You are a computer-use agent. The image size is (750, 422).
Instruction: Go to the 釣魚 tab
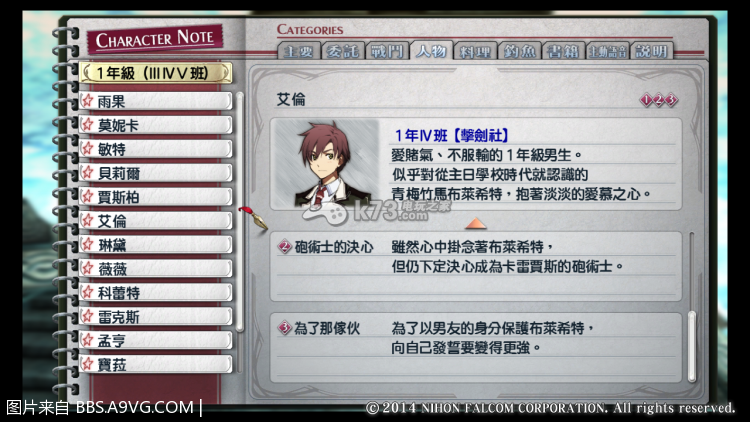pyautogui.click(x=519, y=51)
